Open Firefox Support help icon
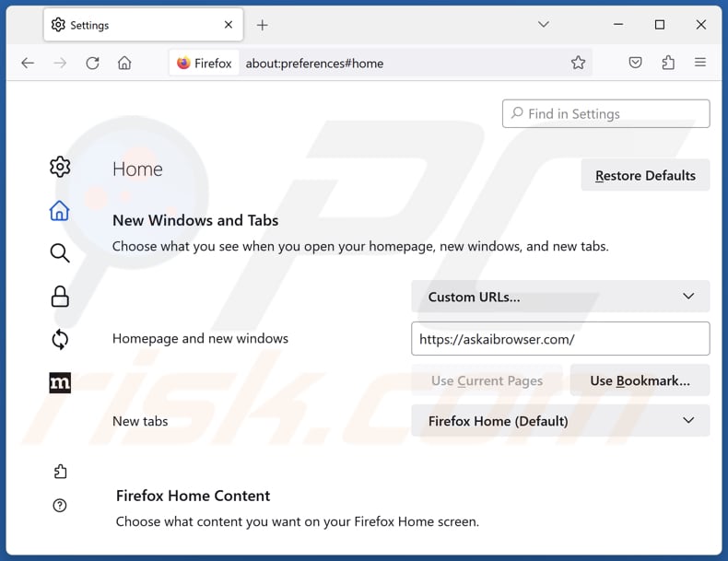728x561 pixels. tap(60, 505)
